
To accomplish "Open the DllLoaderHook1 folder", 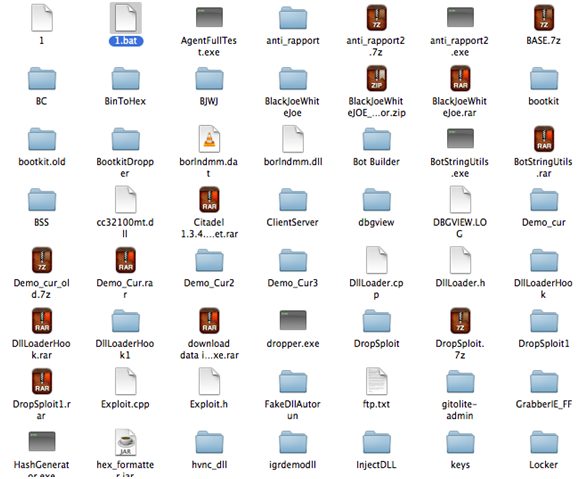I will [x=126, y=321].
